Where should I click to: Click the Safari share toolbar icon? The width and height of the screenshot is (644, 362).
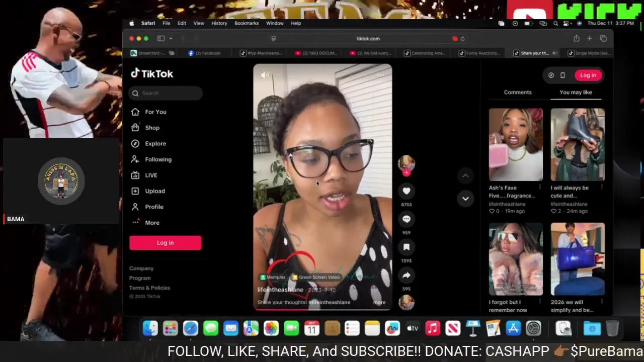576,38
